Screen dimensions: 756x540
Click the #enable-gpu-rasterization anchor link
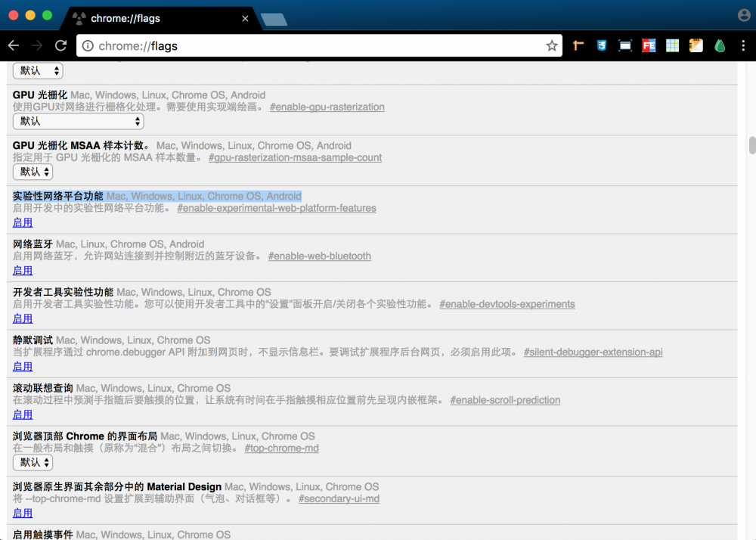tap(327, 107)
